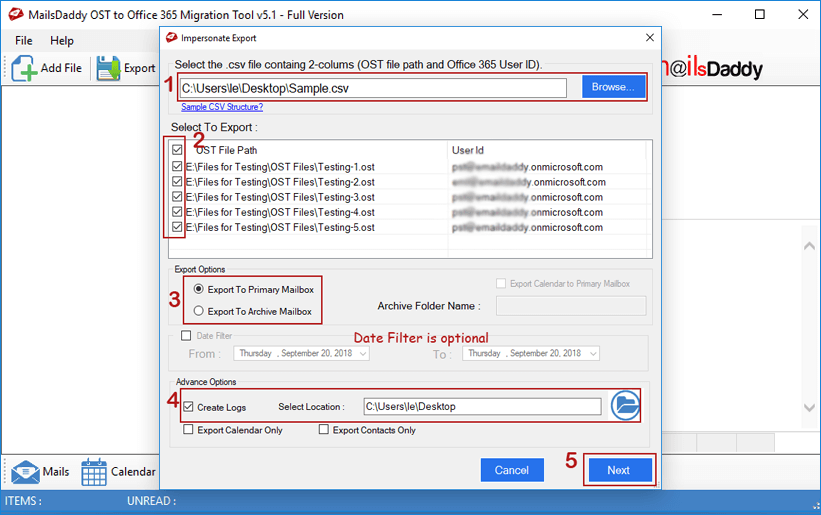Image resolution: width=821 pixels, height=515 pixels.
Task: Click scroll up arrow in main window
Action: pyautogui.click(x=809, y=245)
